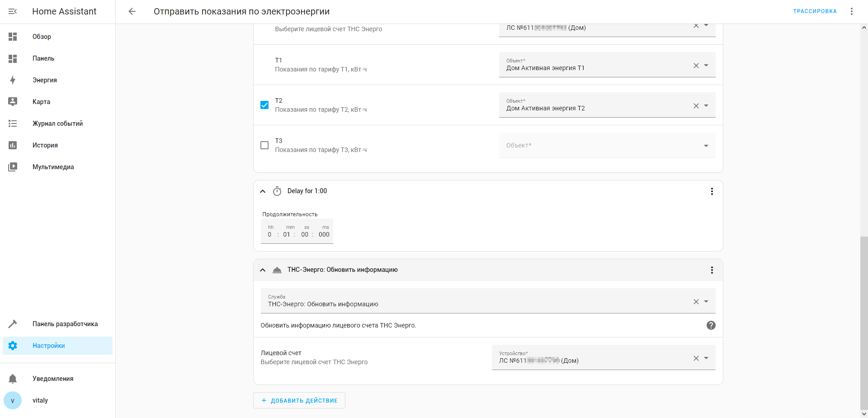Clear the Дом Активная энергия T1 entity
Image resolution: width=868 pixels, height=418 pixels.
pyautogui.click(x=696, y=66)
